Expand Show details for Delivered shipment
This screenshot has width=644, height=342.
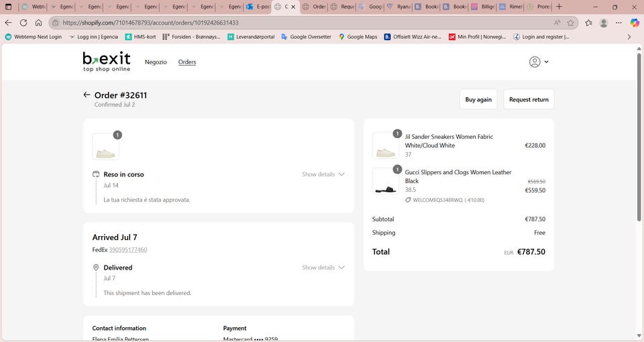[x=323, y=268]
